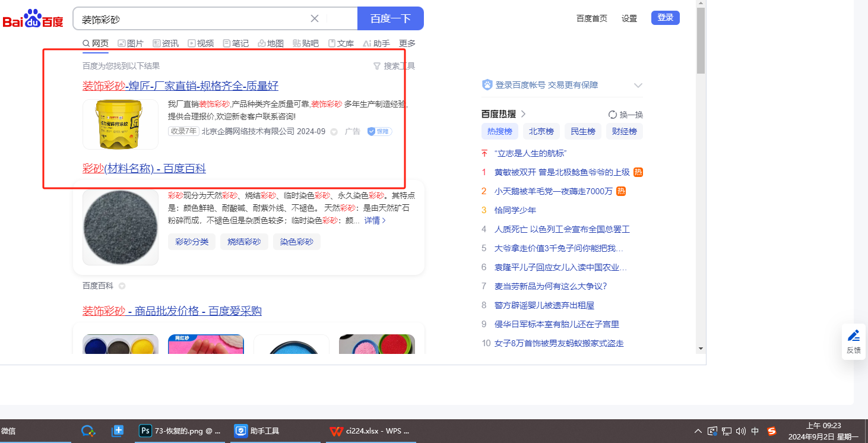Toggle the 中 input language indicator
Image resolution: width=868 pixels, height=443 pixels.
coord(755,431)
